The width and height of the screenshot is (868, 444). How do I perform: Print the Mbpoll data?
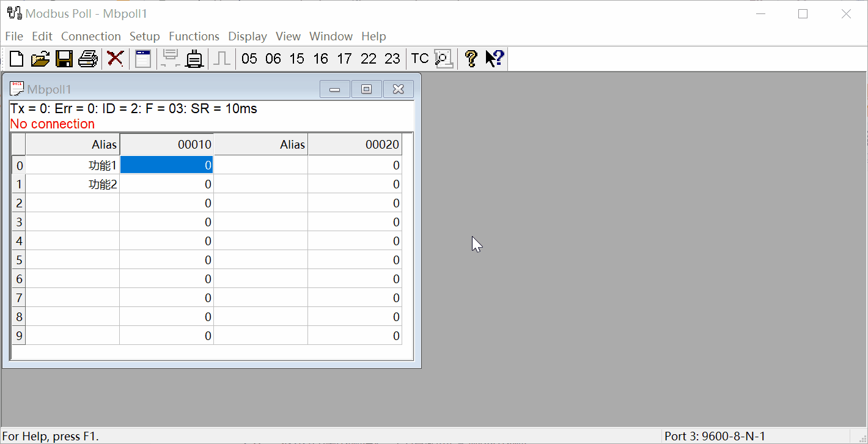tap(88, 59)
